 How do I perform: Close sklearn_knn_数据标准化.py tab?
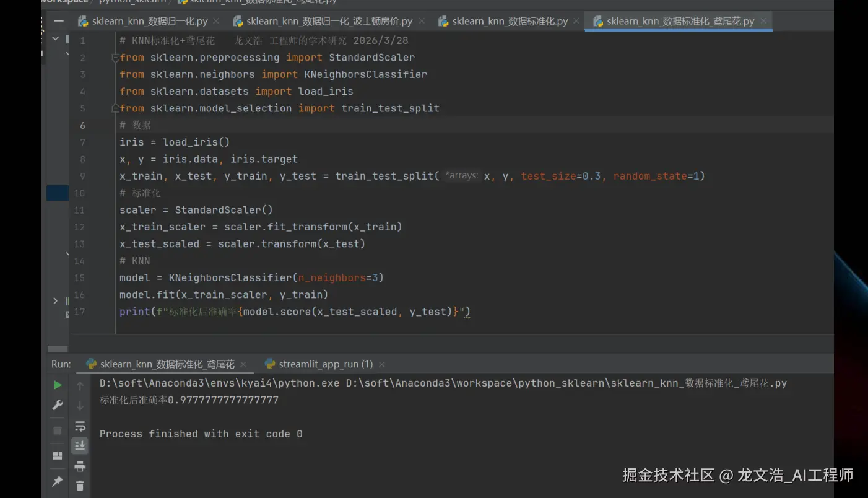tap(576, 21)
